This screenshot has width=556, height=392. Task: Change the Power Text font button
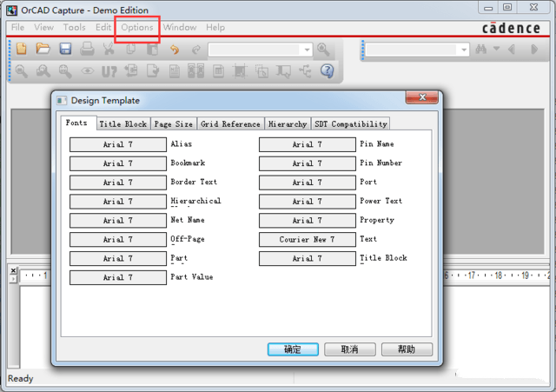(x=308, y=202)
